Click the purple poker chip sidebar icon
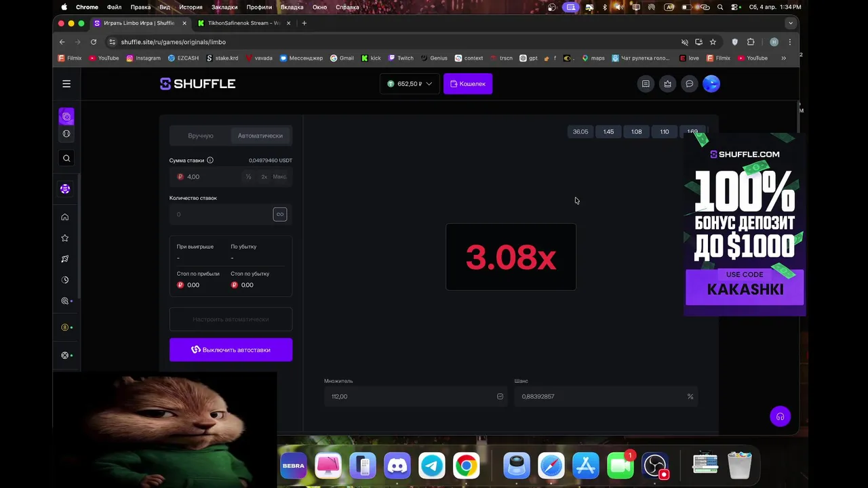 [65, 189]
